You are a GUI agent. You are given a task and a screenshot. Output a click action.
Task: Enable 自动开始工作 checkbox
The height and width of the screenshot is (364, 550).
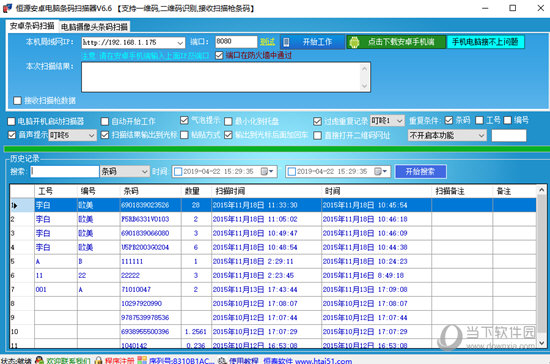pos(105,121)
